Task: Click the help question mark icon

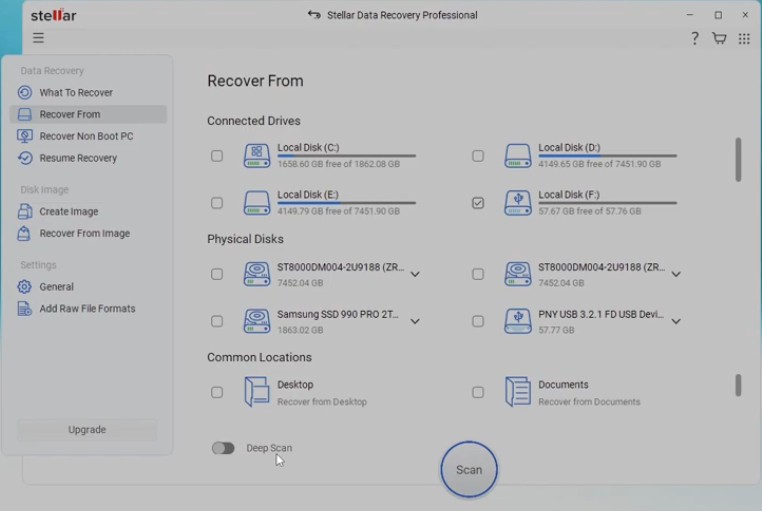Action: coord(695,38)
